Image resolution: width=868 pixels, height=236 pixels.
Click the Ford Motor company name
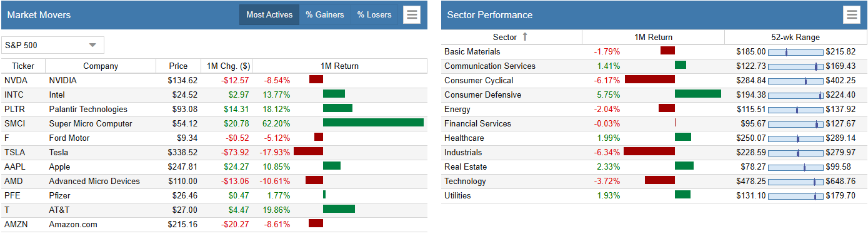(x=69, y=138)
